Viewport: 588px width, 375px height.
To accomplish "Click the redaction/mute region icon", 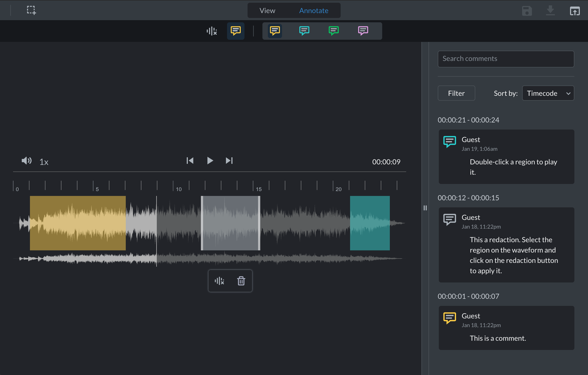I will pyautogui.click(x=219, y=281).
